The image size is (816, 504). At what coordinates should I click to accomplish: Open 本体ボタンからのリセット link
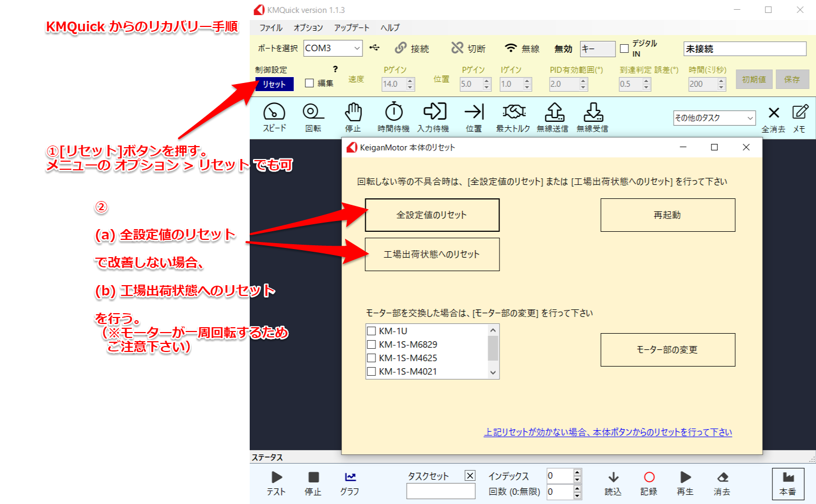point(608,432)
